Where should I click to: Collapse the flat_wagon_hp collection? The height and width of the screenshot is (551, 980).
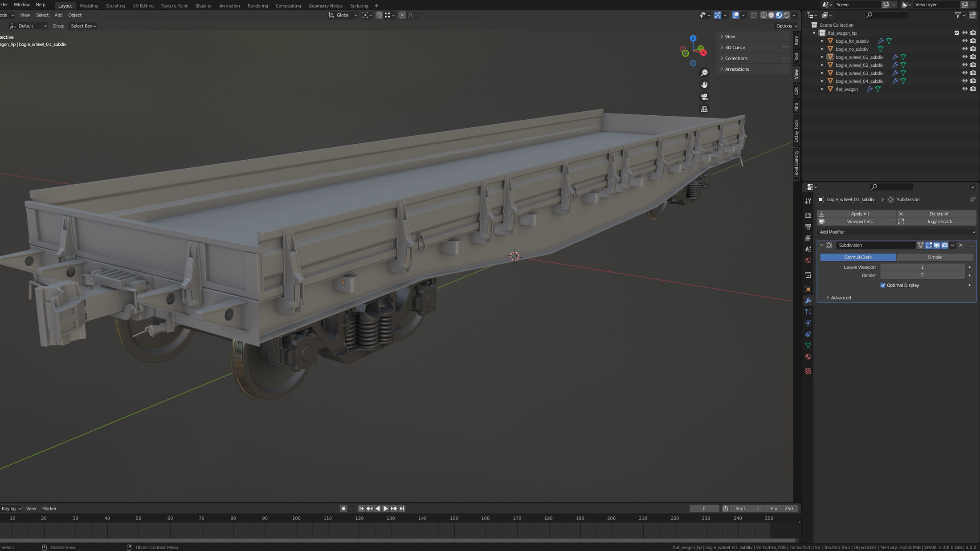coord(814,33)
